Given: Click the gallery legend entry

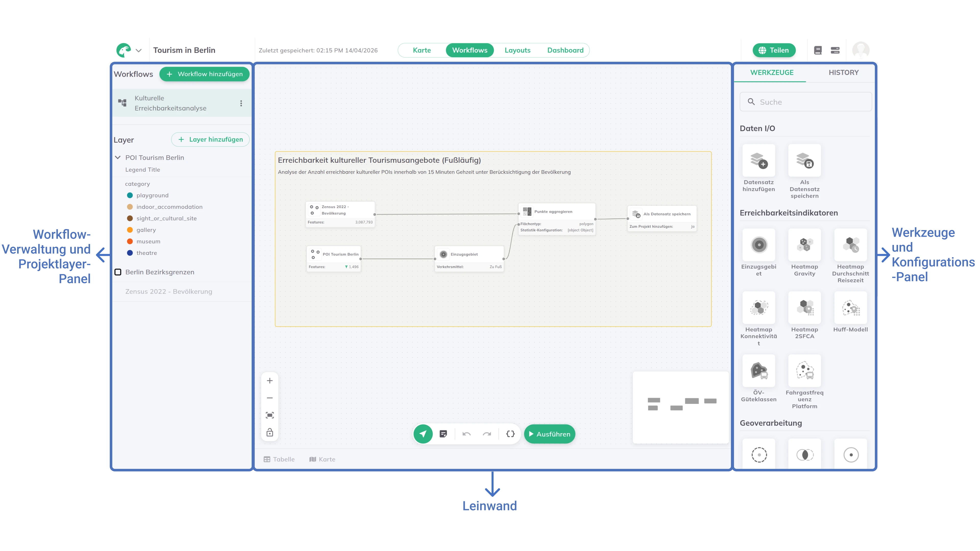Looking at the screenshot, I should point(146,230).
